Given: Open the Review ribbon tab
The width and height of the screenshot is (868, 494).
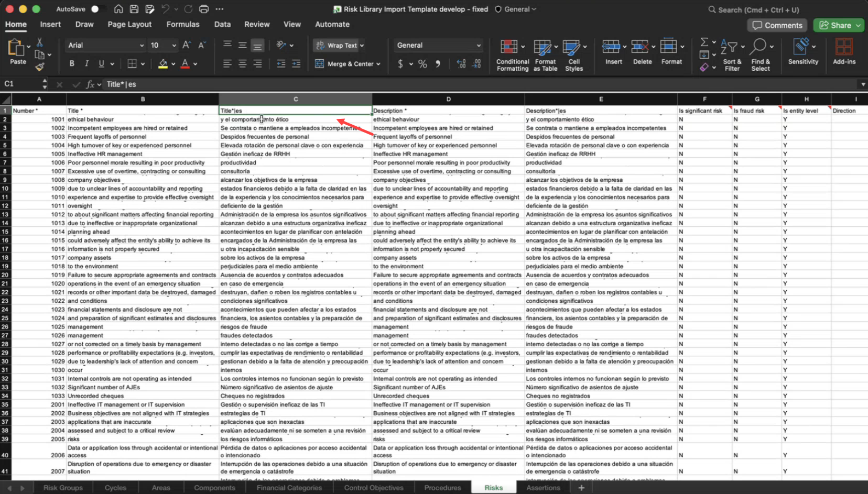Looking at the screenshot, I should click(257, 24).
